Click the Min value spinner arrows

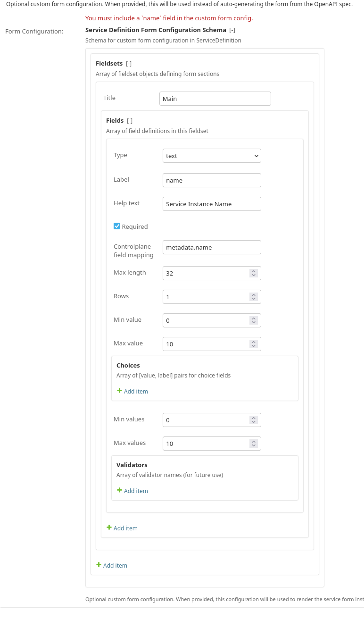[x=254, y=320]
